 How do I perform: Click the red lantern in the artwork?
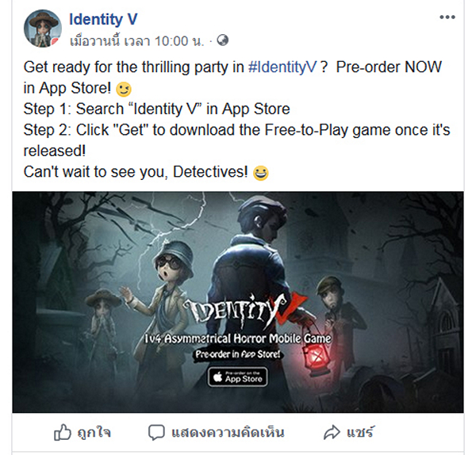316,358
